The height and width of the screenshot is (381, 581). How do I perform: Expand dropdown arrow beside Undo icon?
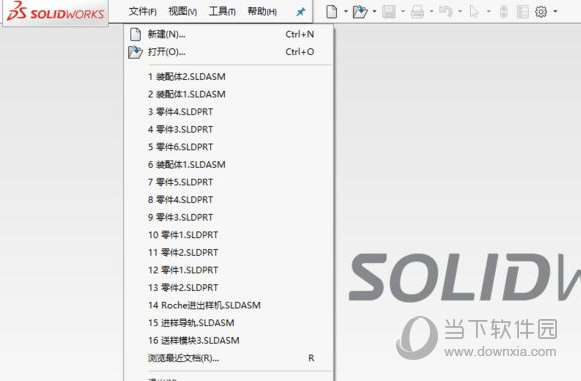click(x=460, y=11)
